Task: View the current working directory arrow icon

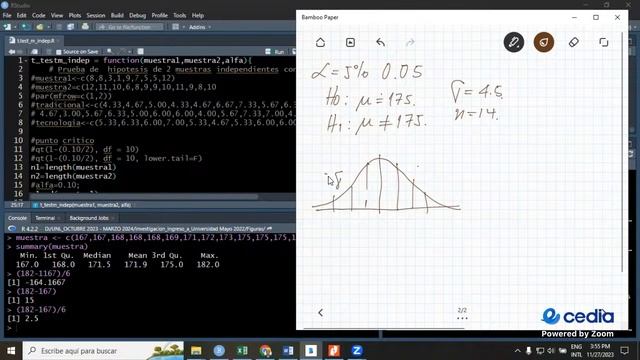Action: point(269,229)
